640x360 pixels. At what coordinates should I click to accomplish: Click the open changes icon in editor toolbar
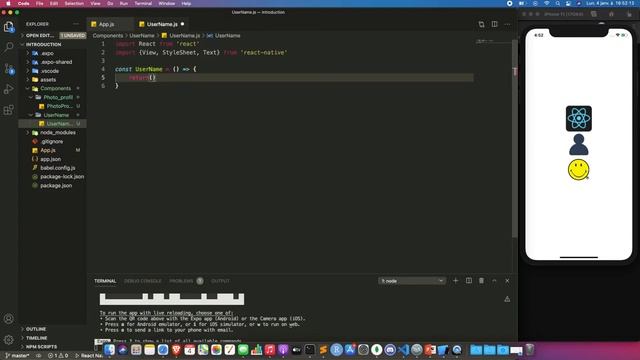click(482, 24)
